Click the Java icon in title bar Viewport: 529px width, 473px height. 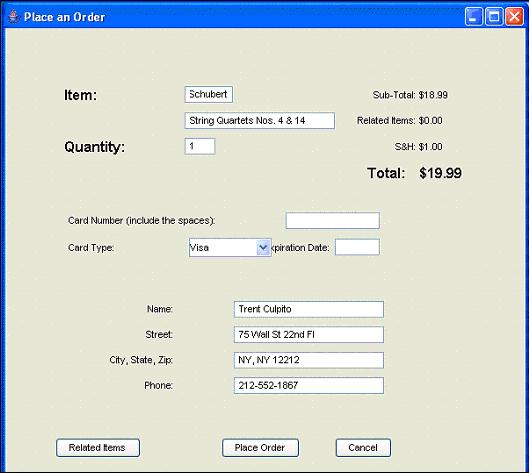tap(13, 17)
